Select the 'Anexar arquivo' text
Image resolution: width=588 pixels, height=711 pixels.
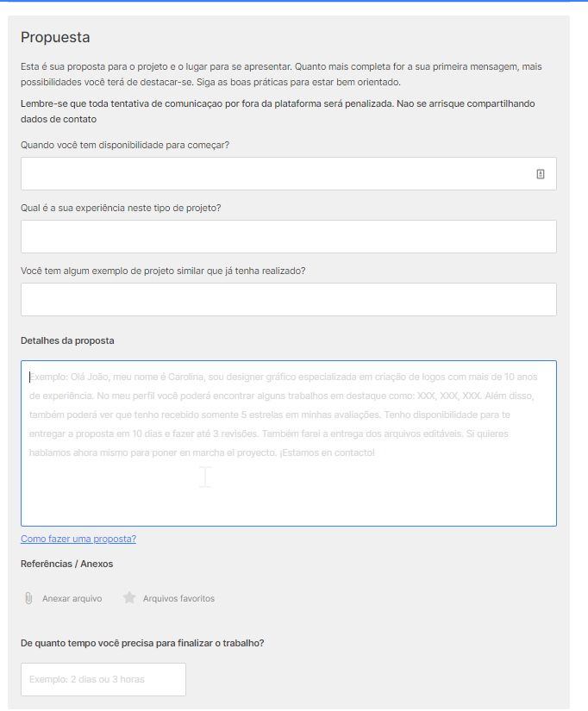(x=72, y=599)
